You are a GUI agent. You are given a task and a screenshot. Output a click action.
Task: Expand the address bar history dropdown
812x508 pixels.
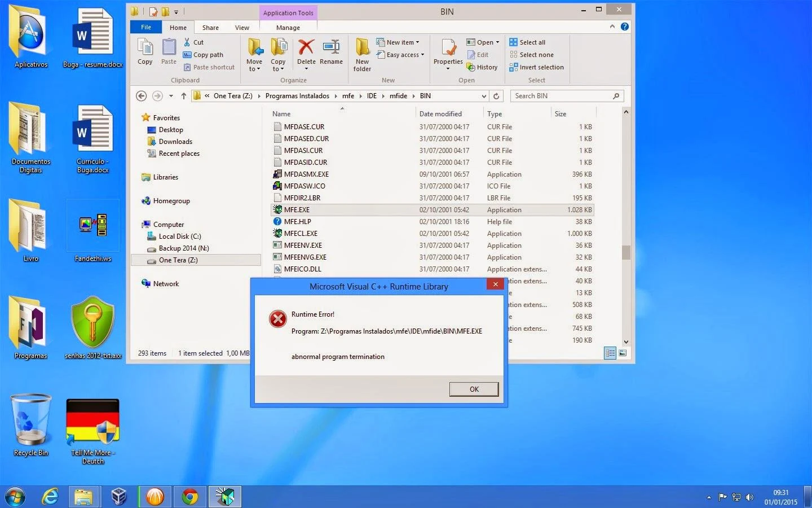click(484, 96)
